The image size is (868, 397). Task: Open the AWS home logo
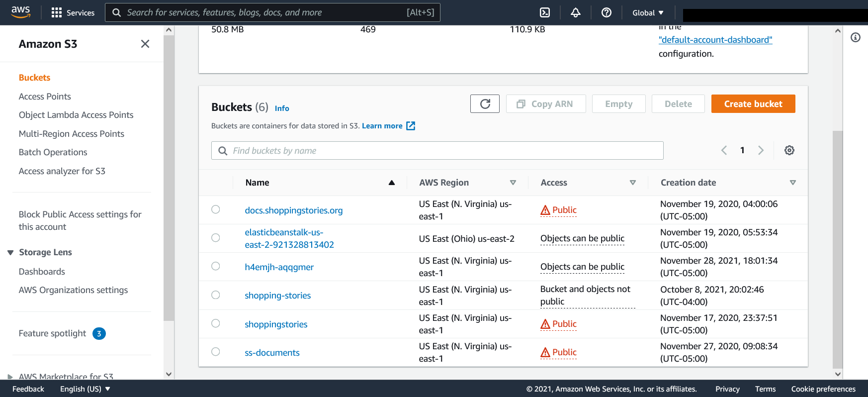(x=20, y=12)
